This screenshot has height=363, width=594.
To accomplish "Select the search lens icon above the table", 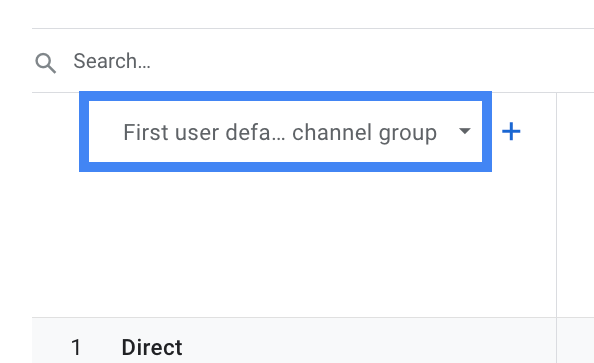I will coord(45,63).
